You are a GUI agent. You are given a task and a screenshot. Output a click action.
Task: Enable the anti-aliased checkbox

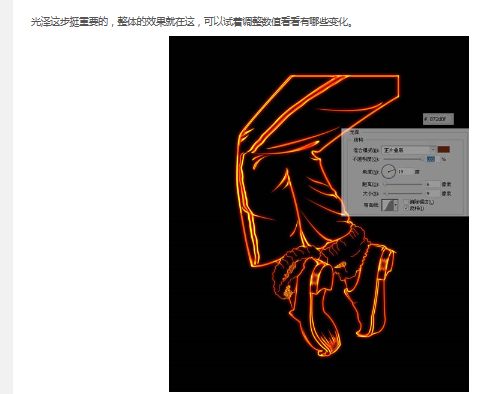point(406,202)
